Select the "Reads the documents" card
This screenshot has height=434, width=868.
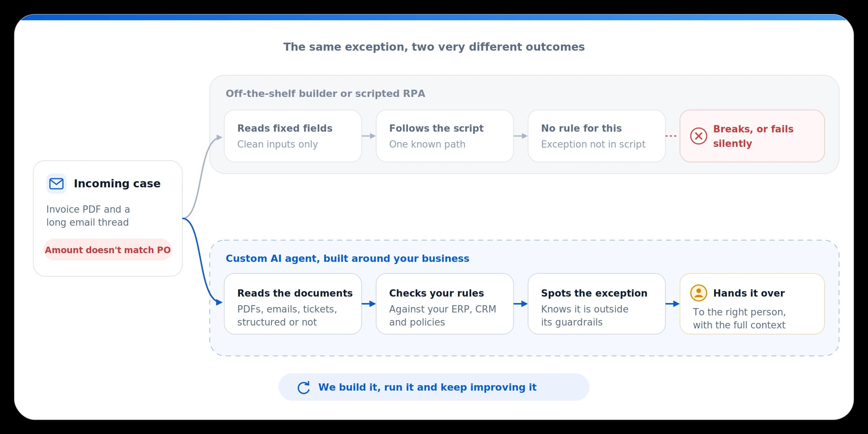[293, 304]
